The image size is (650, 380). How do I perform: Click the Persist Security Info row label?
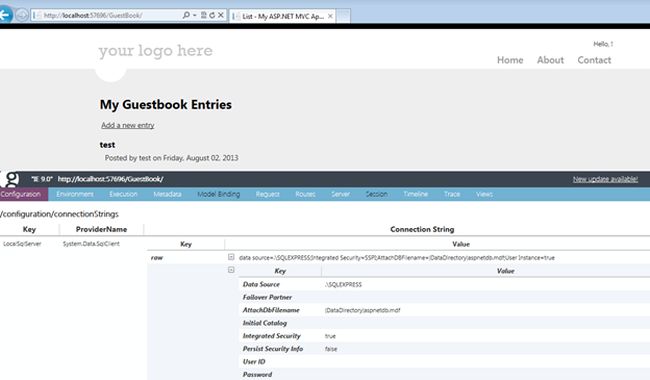tap(273, 349)
